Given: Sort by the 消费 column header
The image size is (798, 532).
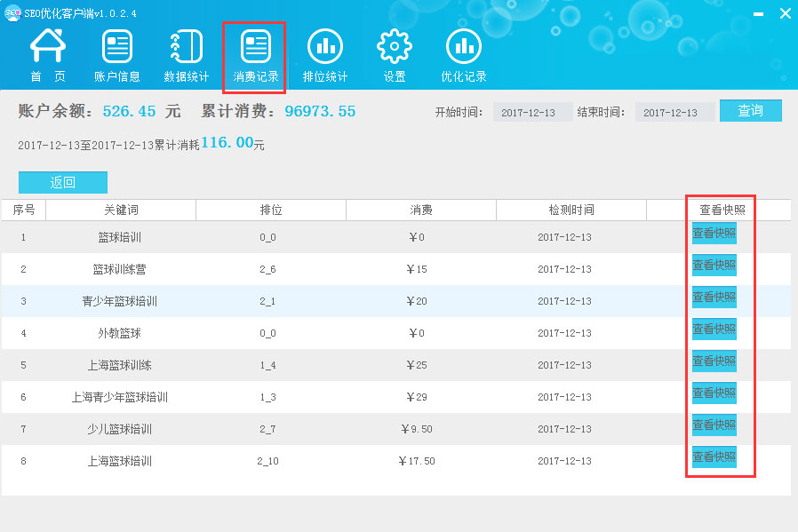Looking at the screenshot, I should click(421, 210).
